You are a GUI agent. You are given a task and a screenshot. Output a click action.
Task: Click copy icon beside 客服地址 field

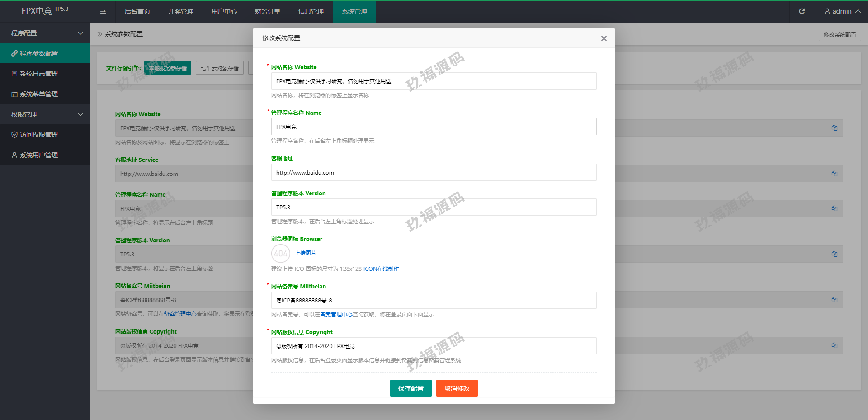[834, 174]
